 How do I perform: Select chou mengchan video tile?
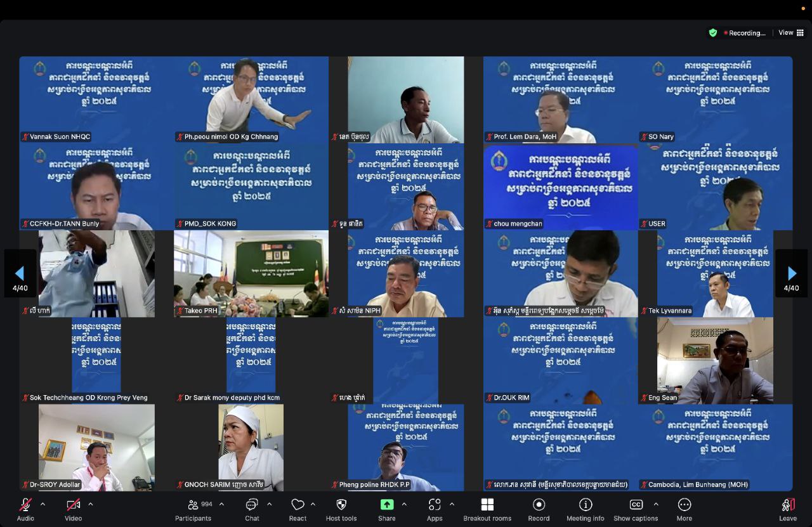(x=561, y=186)
